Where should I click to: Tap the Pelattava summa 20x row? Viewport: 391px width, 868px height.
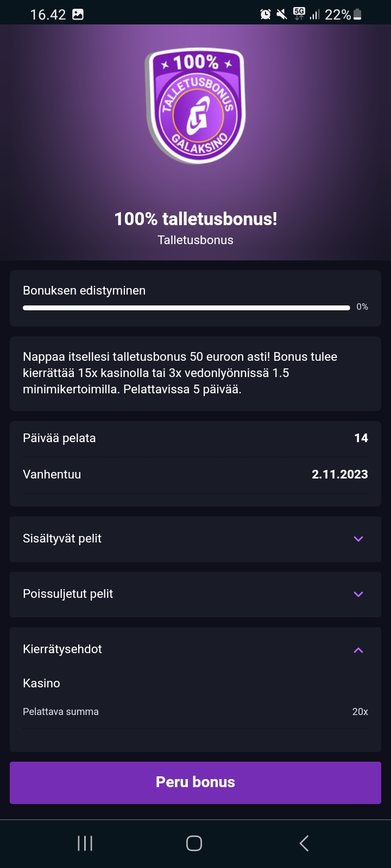click(195, 711)
